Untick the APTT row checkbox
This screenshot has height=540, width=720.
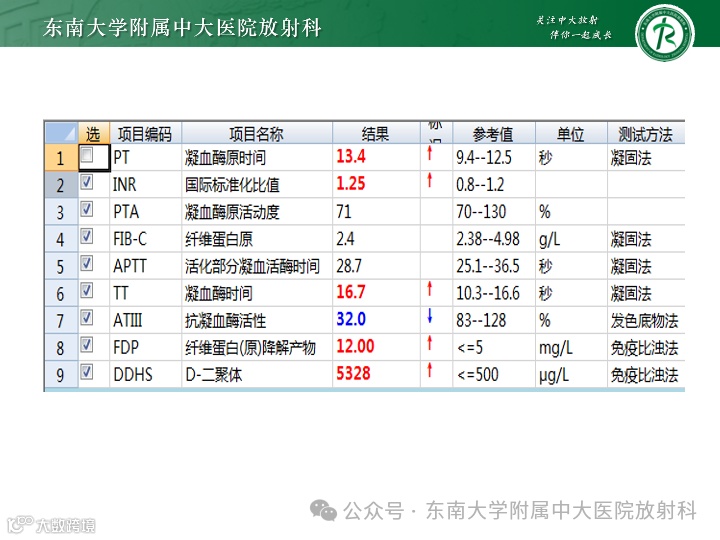tap(86, 263)
